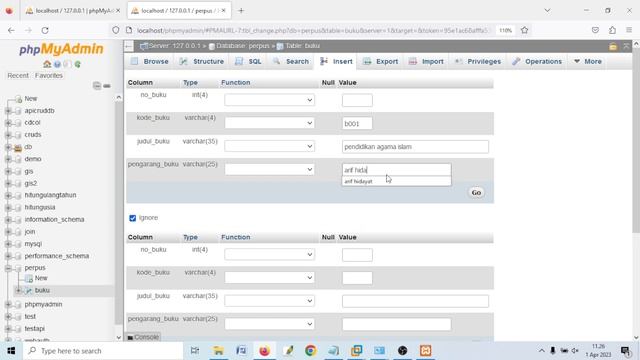Switch to the first browser tab phpMyAdmin

click(x=73, y=11)
